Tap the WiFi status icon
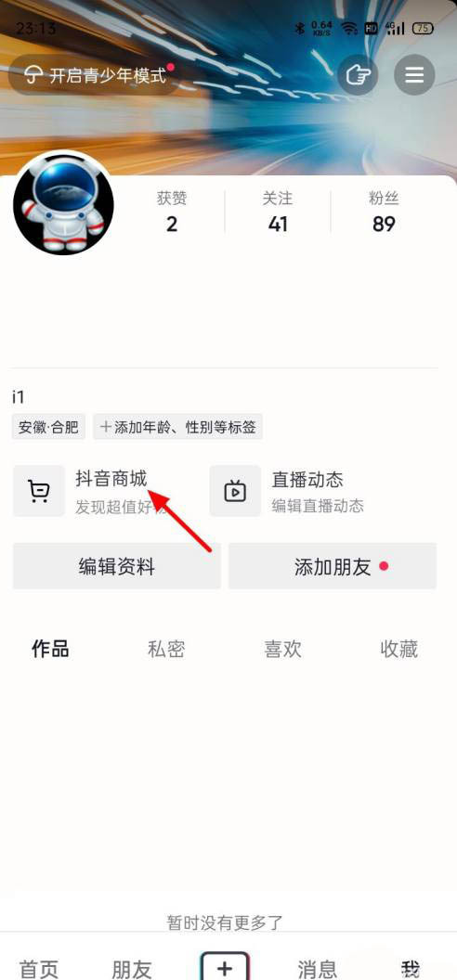 pos(349,28)
